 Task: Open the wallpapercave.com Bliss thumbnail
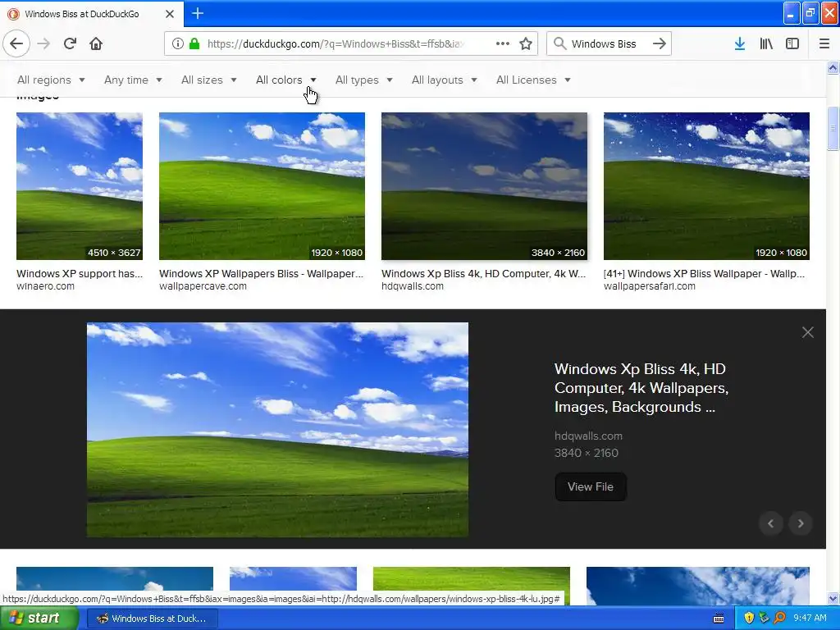tap(262, 186)
